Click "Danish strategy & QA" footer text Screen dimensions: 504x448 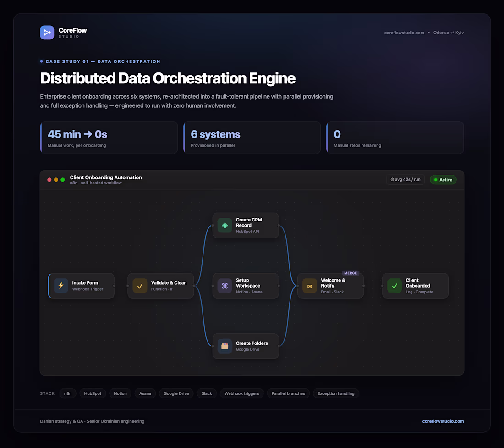tap(61, 421)
